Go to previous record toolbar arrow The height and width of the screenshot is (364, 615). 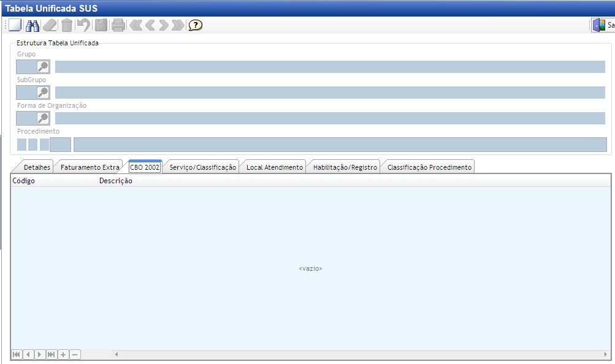click(x=150, y=26)
